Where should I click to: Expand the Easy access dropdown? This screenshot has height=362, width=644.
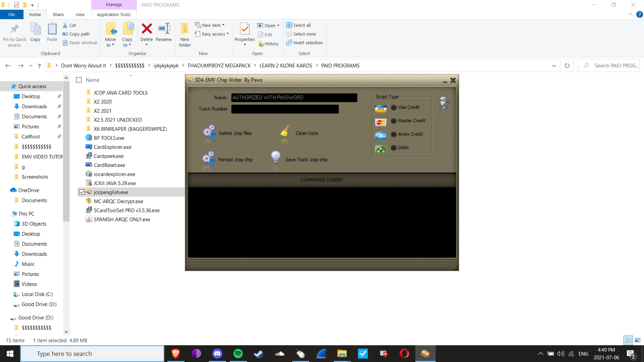(x=227, y=34)
